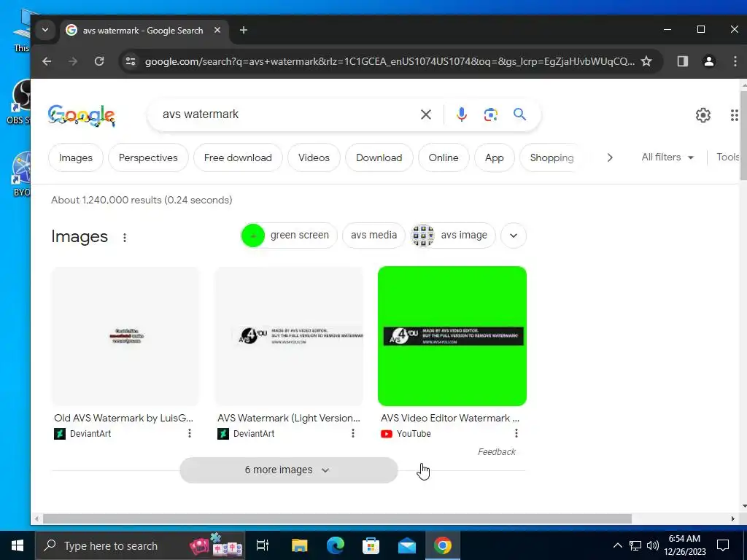Open AVS Video Editor Watermark YouTube link
This screenshot has height=560, width=747.
(450, 418)
